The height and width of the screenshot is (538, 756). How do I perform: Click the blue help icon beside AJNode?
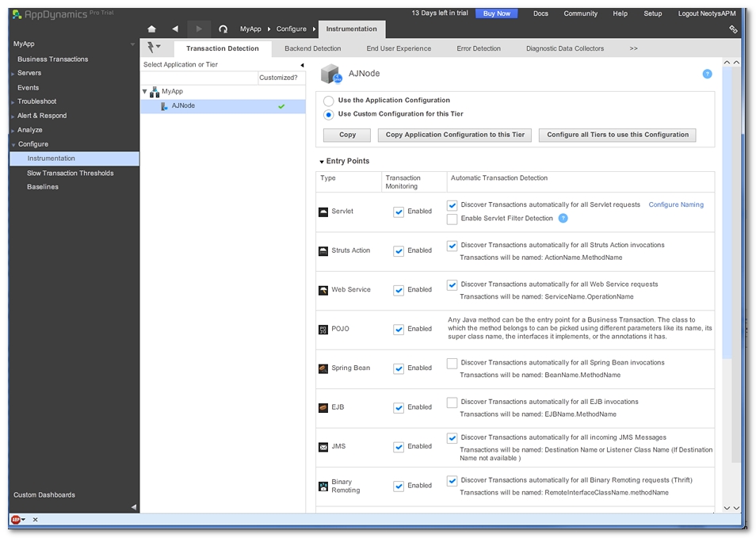[x=707, y=74]
